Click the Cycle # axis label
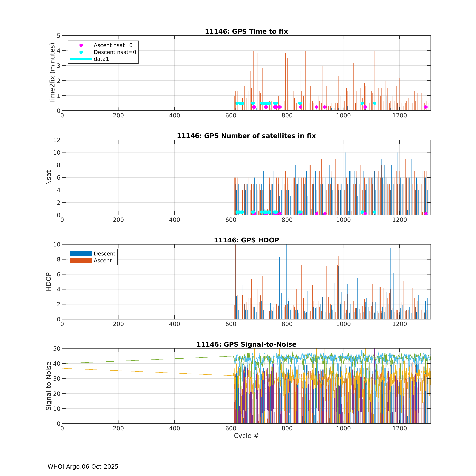The image size is (476, 476). coord(246,436)
